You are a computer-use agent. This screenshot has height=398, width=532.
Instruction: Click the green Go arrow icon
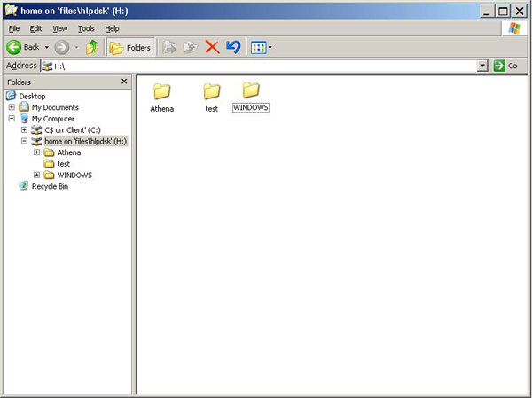(499, 66)
